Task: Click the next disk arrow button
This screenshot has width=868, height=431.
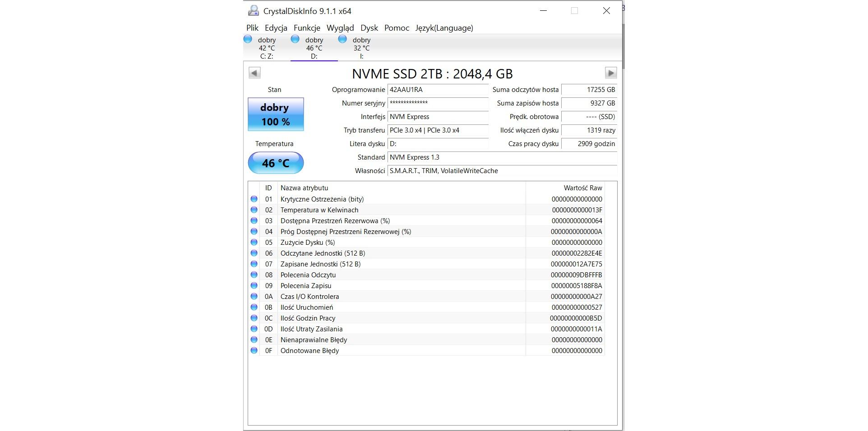Action: coord(610,73)
